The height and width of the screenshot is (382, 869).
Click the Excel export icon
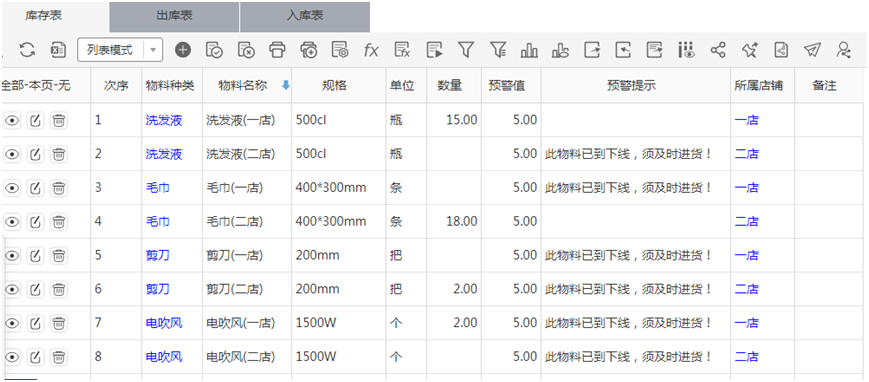click(x=58, y=50)
